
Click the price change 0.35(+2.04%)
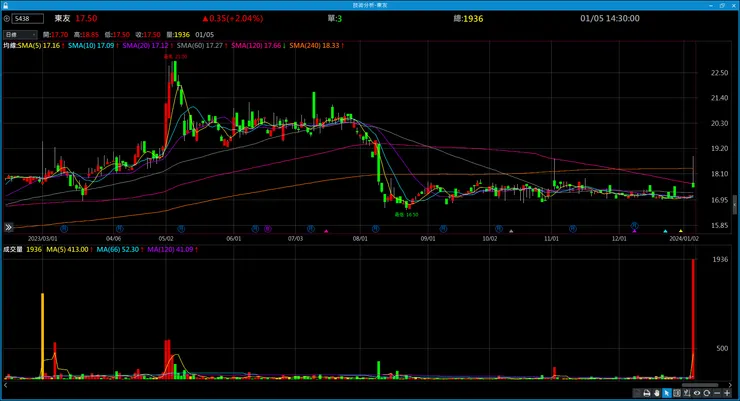[233, 18]
